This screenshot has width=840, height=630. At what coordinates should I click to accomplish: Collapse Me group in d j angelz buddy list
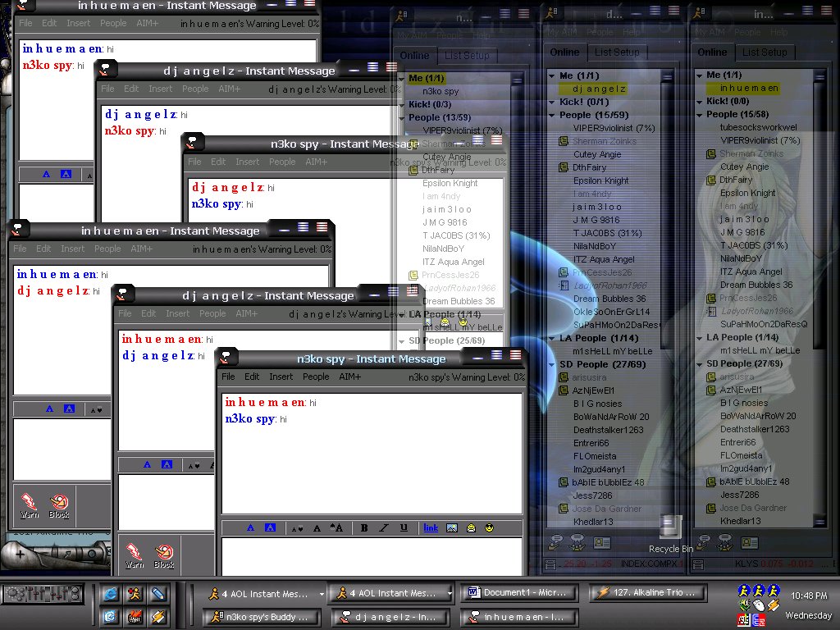(x=551, y=76)
